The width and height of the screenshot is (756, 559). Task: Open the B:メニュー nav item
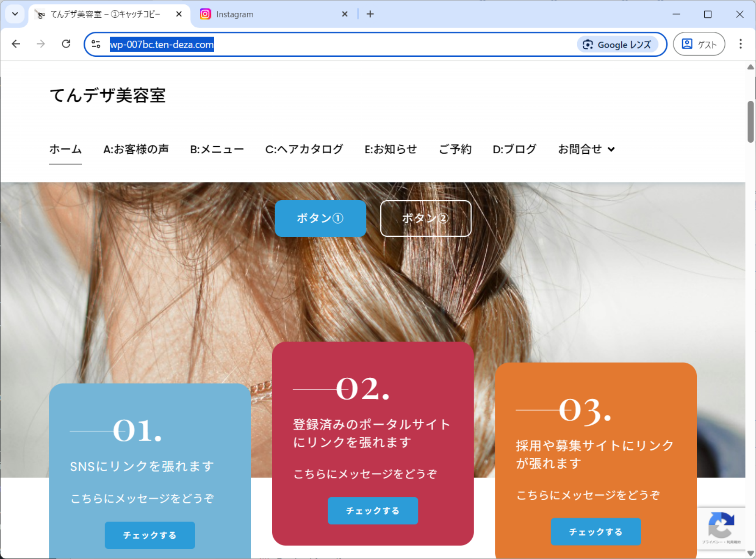pos(217,149)
